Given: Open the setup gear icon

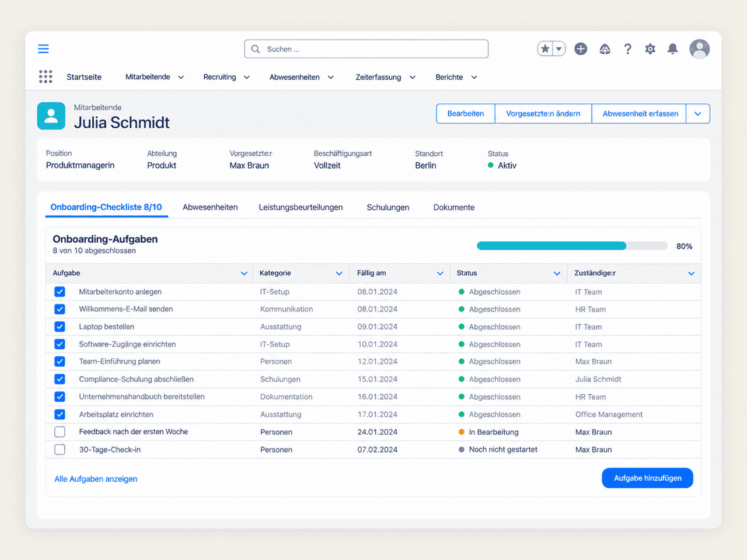Looking at the screenshot, I should 650,49.
